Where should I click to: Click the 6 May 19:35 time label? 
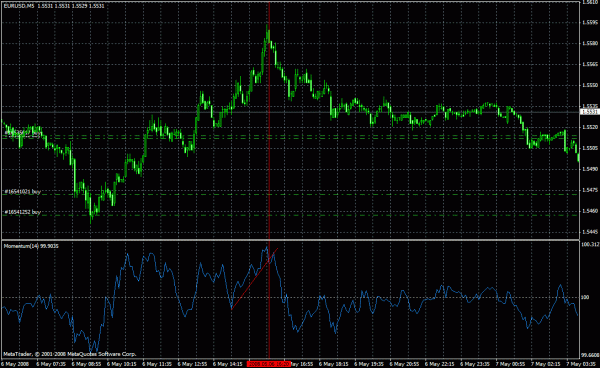click(x=369, y=364)
